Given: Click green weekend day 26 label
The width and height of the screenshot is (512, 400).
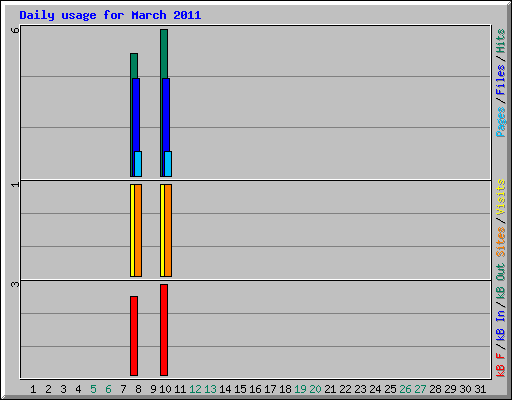Looking at the screenshot, I should 405,389.
